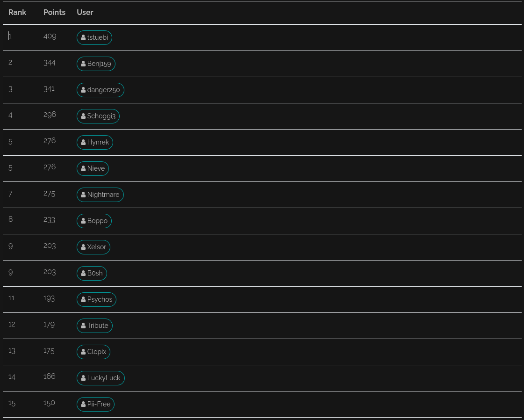This screenshot has width=524, height=420.
Task: Select the Xelsor user badge
Action: click(93, 247)
